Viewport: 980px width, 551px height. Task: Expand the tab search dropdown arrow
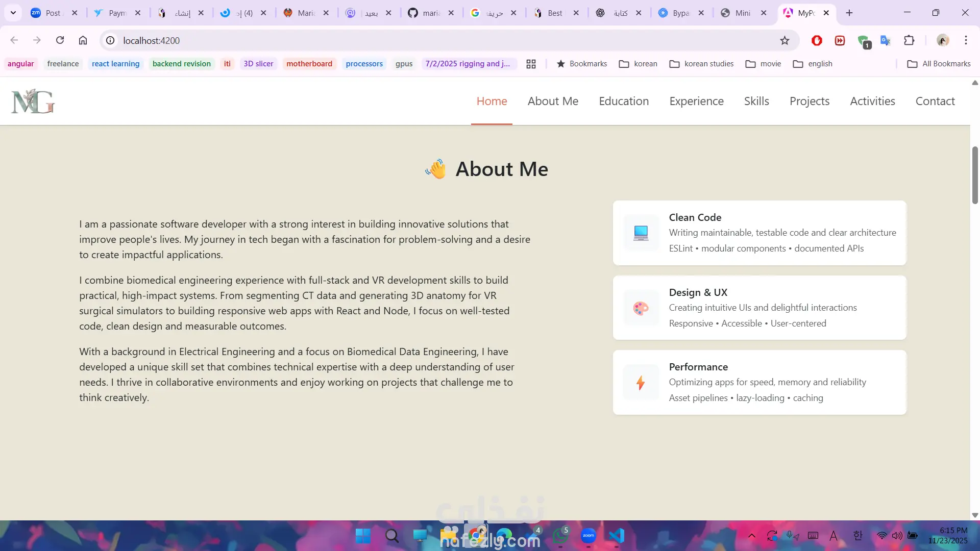[13, 13]
